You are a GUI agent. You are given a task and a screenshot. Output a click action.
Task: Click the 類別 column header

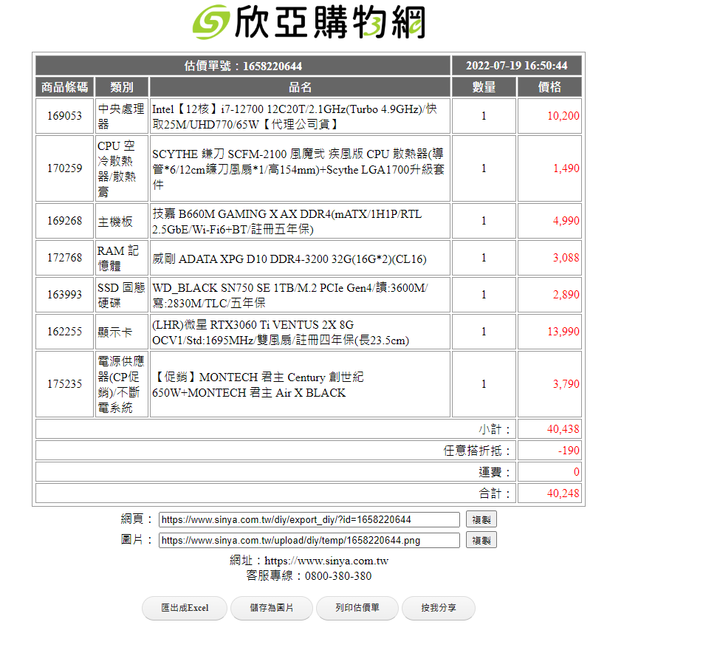(x=122, y=87)
